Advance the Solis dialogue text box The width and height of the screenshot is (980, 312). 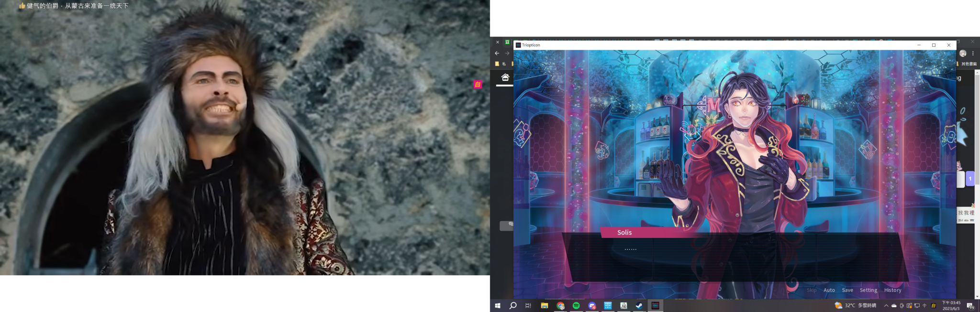pyautogui.click(x=735, y=258)
